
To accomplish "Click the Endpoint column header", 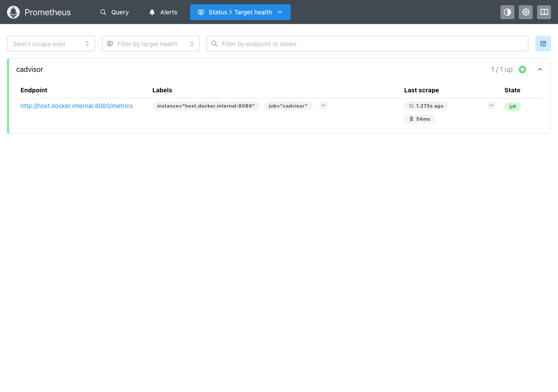I will click(x=34, y=90).
